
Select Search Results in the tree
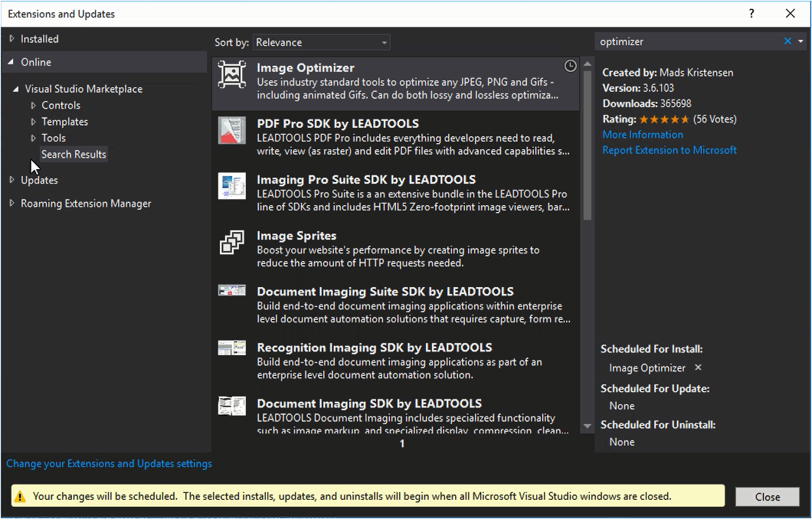coord(74,154)
